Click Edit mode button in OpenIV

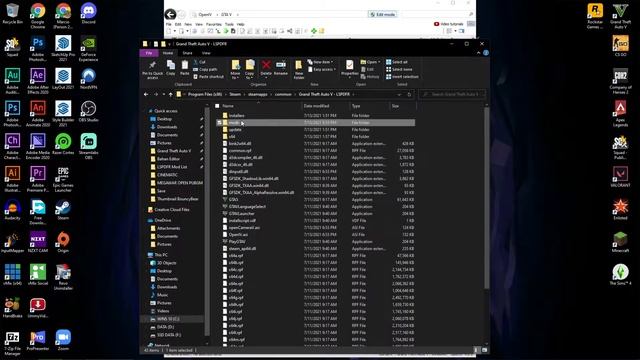(x=382, y=15)
